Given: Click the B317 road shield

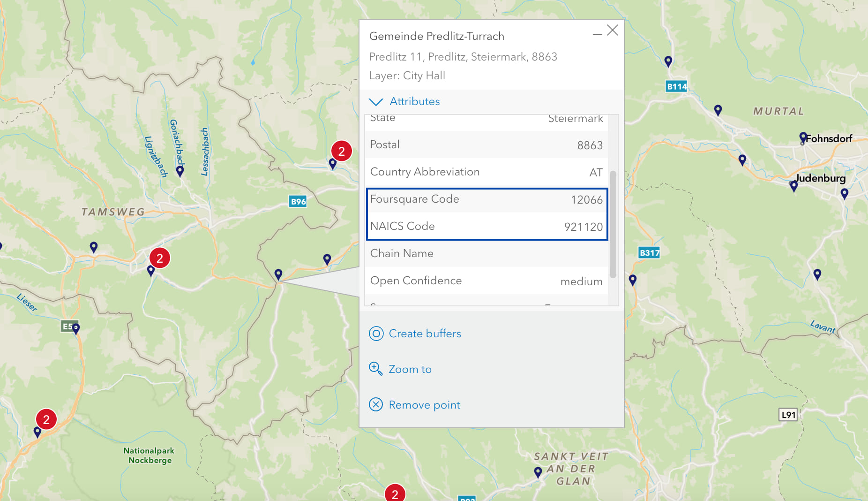Looking at the screenshot, I should (650, 253).
